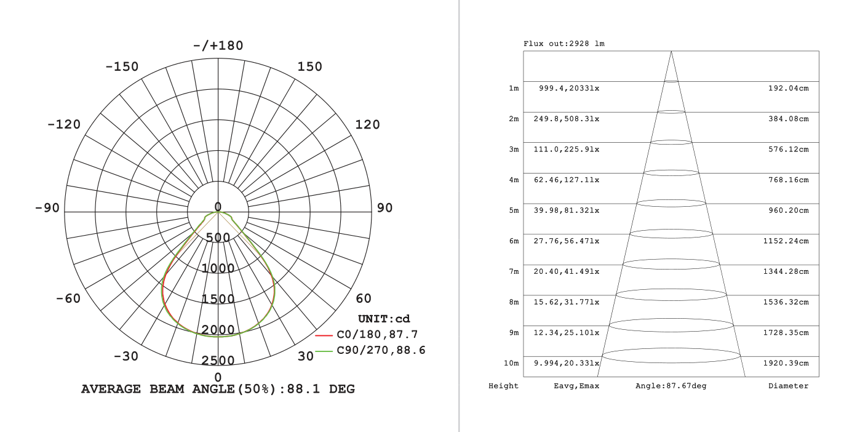Click the '1536.32cm' diameter value
Image resolution: width=868 pixels, height=432 pixels.
(786, 302)
